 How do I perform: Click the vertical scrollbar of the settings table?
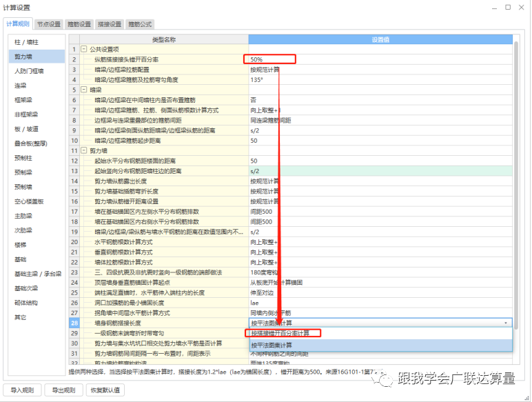pyautogui.click(x=516, y=185)
